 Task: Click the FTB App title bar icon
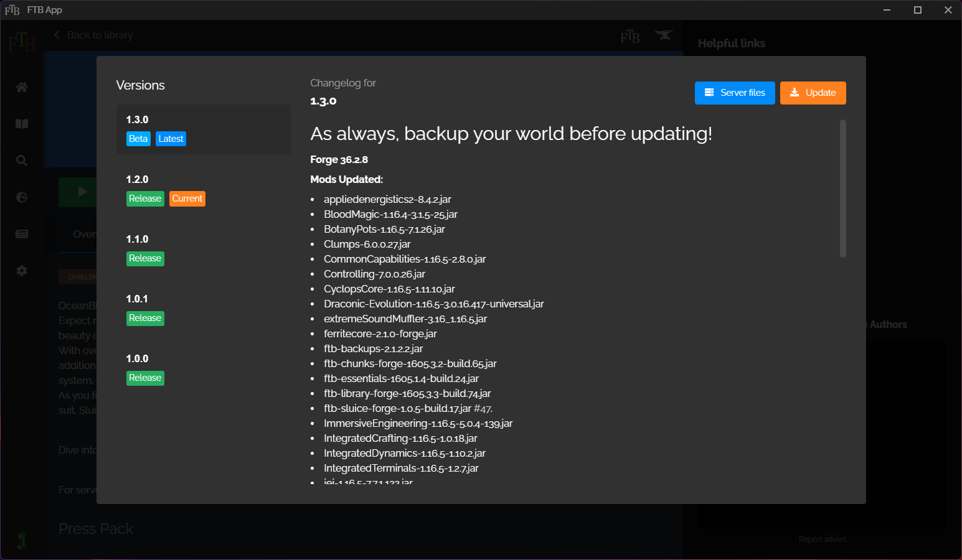click(12, 10)
